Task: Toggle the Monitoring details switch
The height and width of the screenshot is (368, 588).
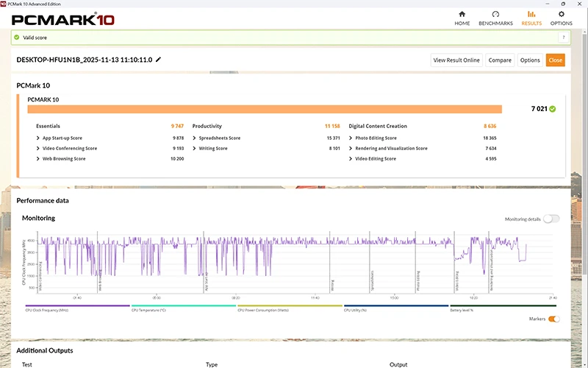Action: tap(551, 219)
